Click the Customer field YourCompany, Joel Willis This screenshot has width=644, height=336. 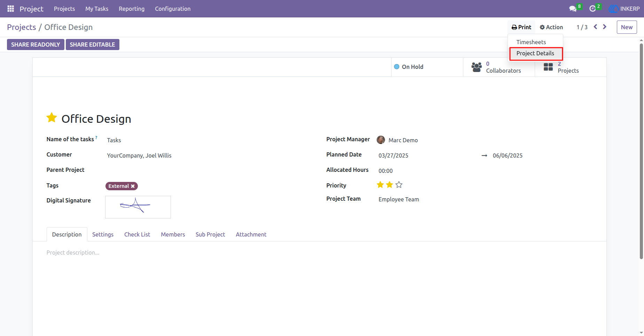139,155
